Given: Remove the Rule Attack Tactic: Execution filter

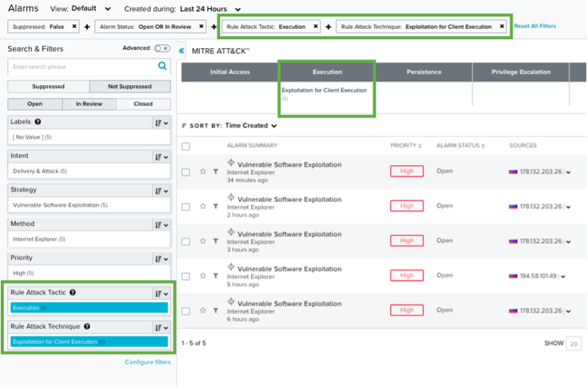Looking at the screenshot, I should coord(316,27).
